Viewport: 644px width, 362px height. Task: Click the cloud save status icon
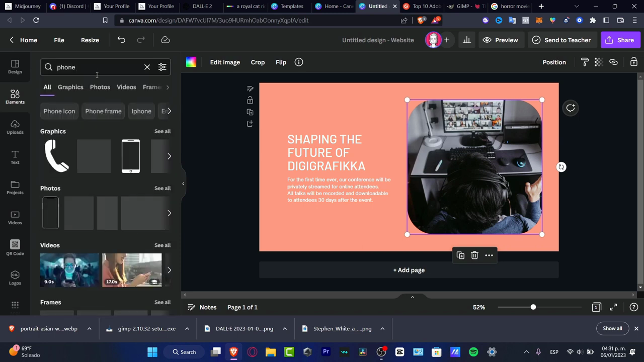pyautogui.click(x=165, y=40)
